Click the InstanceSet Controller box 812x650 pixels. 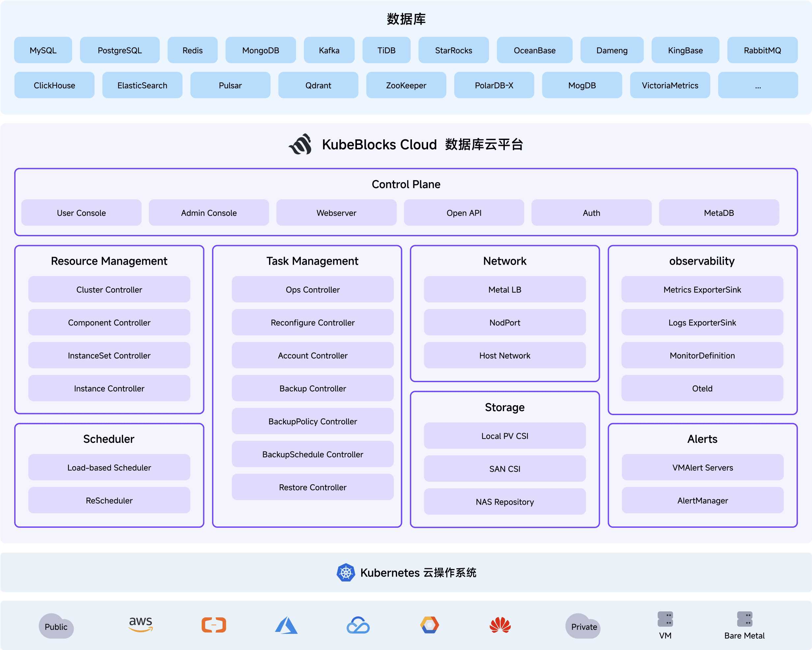[109, 355]
